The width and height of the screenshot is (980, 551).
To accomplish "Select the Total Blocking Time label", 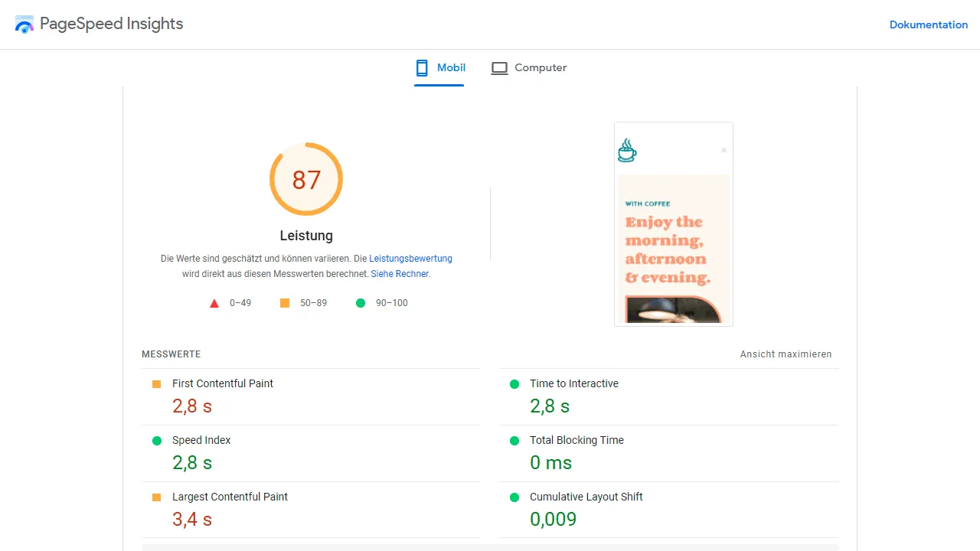I will coord(577,440).
